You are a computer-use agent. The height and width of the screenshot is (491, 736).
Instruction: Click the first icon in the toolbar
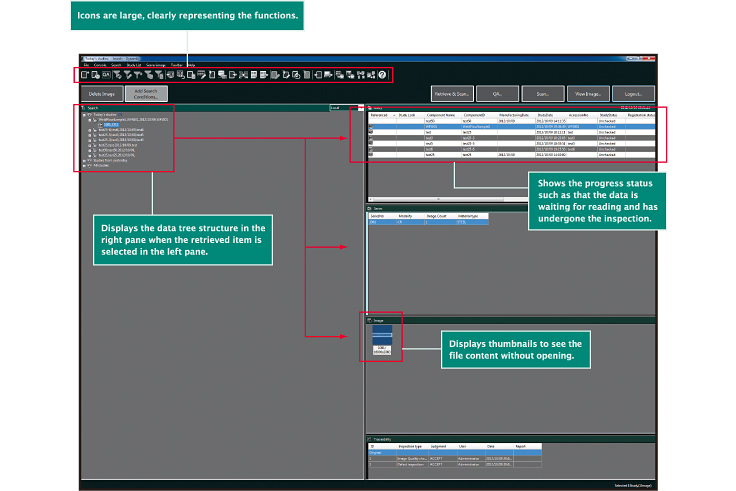(x=86, y=75)
